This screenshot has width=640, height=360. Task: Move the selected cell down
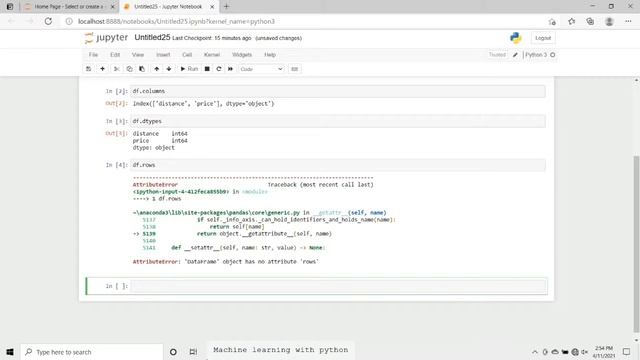pos(169,69)
